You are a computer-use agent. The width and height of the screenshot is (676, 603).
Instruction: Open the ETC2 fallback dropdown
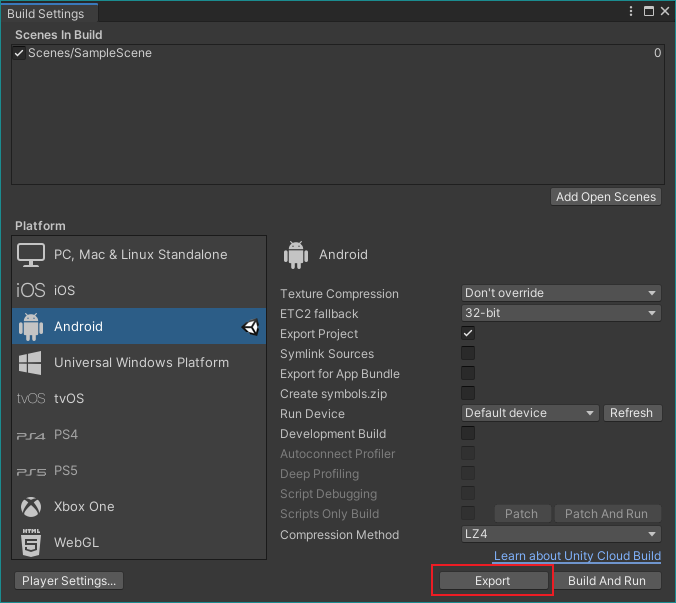[x=561, y=313]
